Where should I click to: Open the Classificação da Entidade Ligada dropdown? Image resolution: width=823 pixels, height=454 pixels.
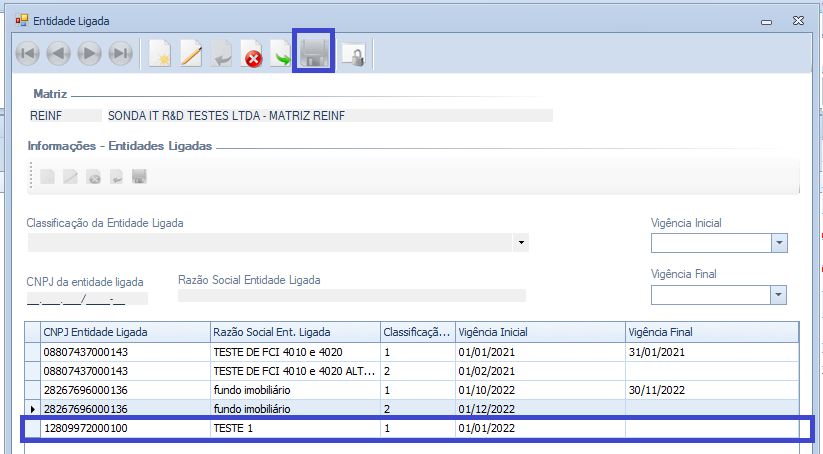tap(520, 243)
